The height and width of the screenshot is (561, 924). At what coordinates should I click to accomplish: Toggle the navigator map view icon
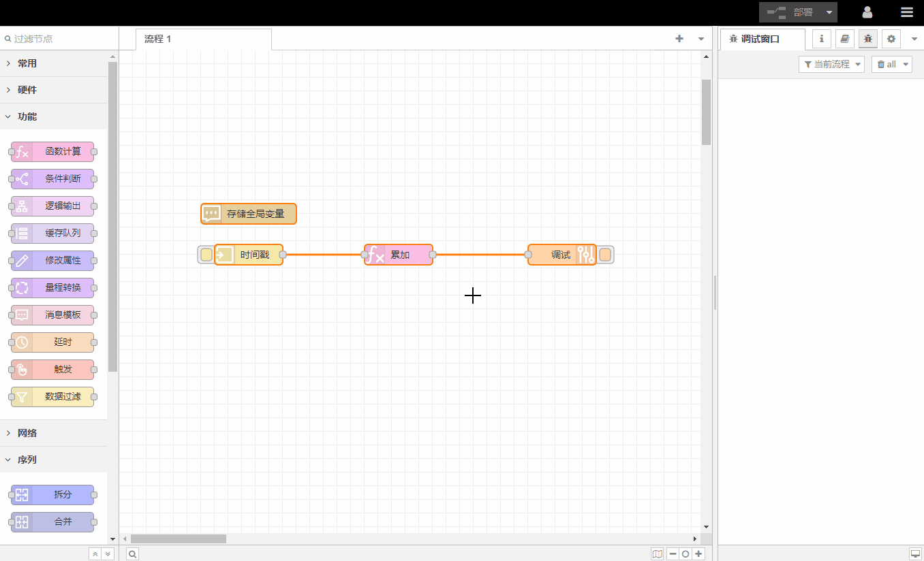(x=657, y=554)
